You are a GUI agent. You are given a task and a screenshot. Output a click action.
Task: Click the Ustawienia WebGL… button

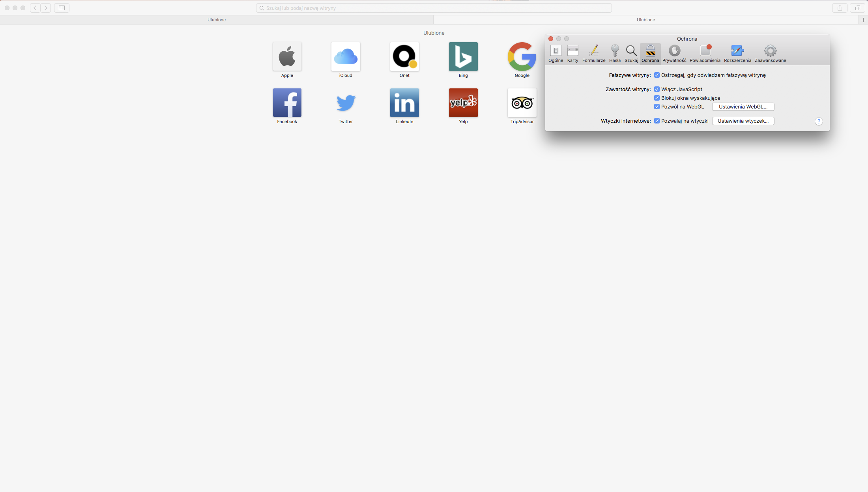point(743,107)
